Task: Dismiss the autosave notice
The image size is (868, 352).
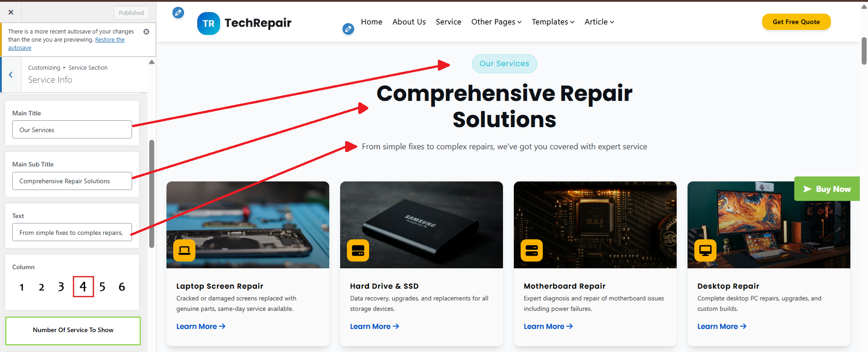Action: [x=146, y=32]
